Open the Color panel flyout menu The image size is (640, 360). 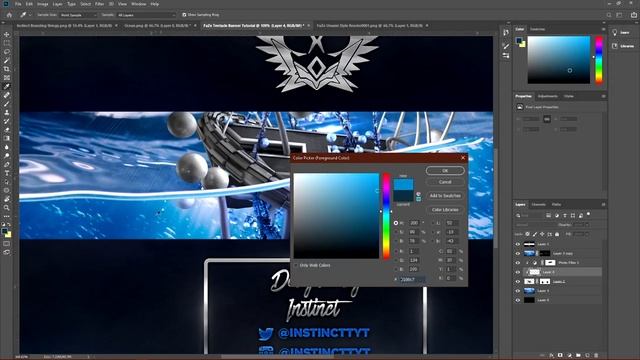(603, 29)
